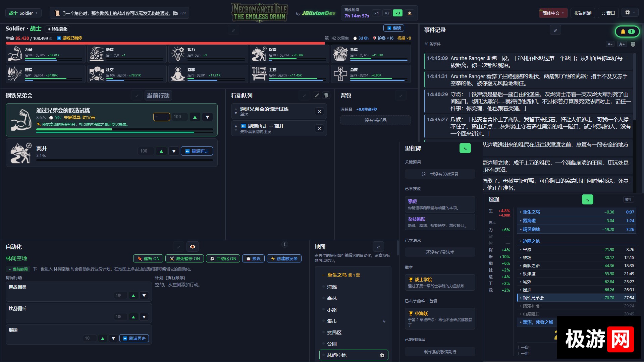Set game speed to ×1
644x362 pixels.
tap(377, 13)
